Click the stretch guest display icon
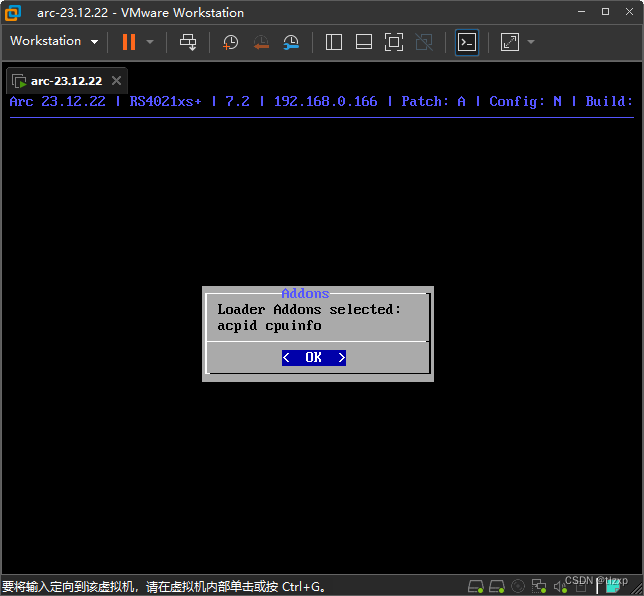The image size is (644, 596). pyautogui.click(x=510, y=42)
